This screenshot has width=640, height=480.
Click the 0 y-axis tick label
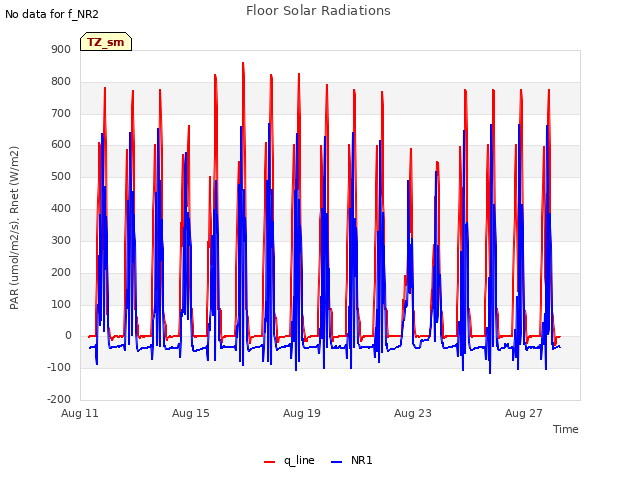pyautogui.click(x=68, y=336)
